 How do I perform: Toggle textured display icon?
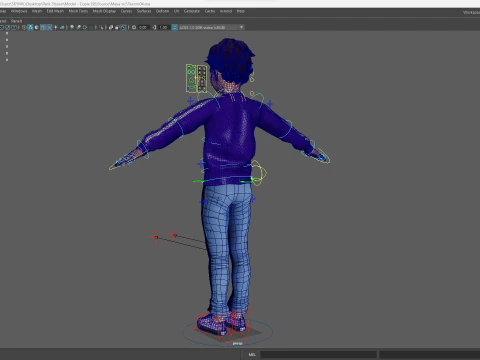[x=49, y=27]
